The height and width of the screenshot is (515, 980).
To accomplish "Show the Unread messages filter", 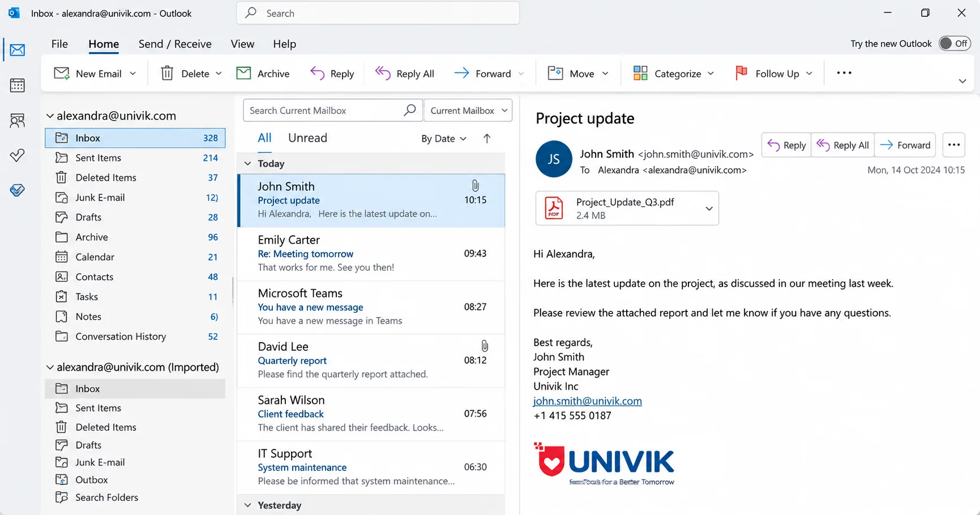I will 307,138.
